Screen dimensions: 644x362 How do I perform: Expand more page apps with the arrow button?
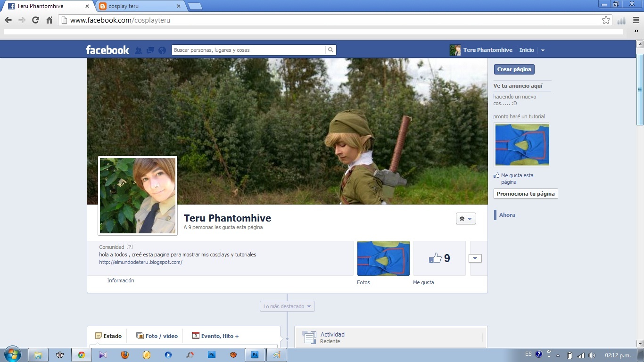coord(475,258)
